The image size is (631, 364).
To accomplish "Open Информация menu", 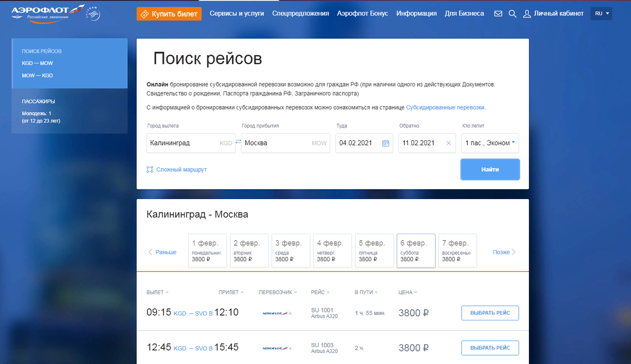I will click(416, 14).
